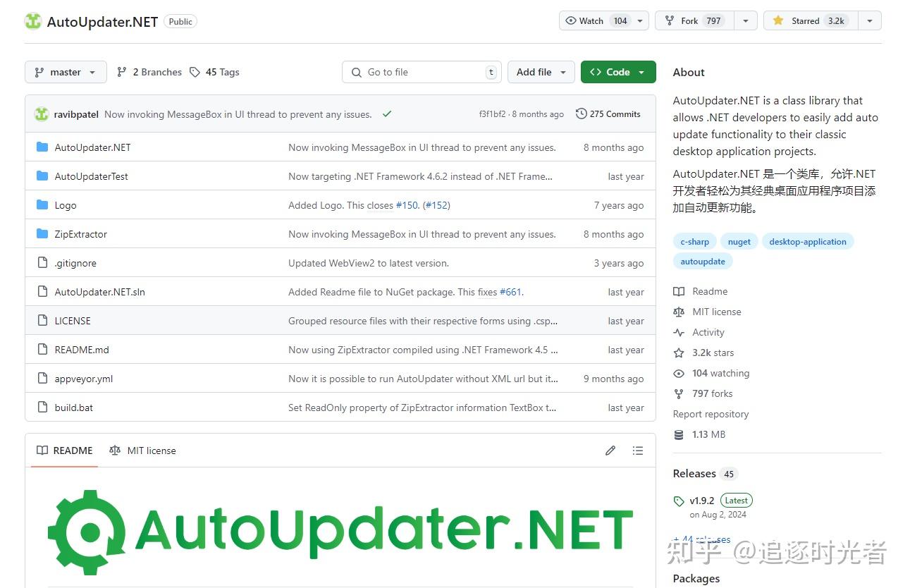Screen dimensions: 910x588
Task: Show all releases via + 44 releases link
Action: [701, 539]
